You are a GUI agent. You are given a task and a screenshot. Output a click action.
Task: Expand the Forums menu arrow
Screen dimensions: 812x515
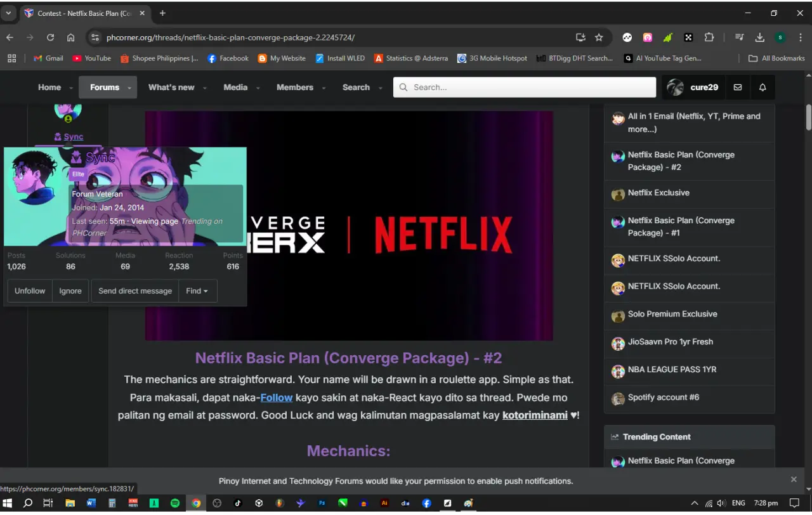(129, 88)
